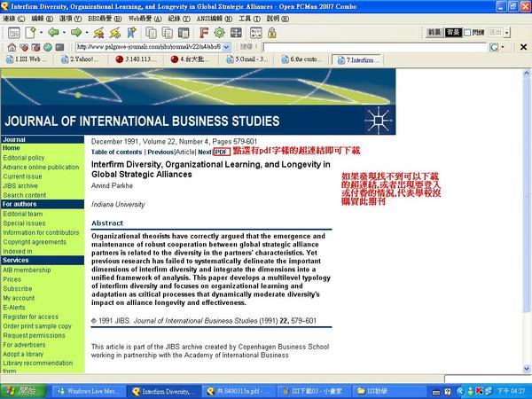
Task: Open the 工具 menu
Action: tap(249, 19)
